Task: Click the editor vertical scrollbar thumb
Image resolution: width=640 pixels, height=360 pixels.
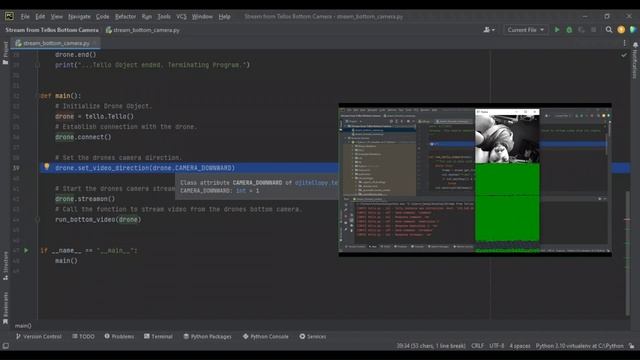Action: tap(627, 253)
